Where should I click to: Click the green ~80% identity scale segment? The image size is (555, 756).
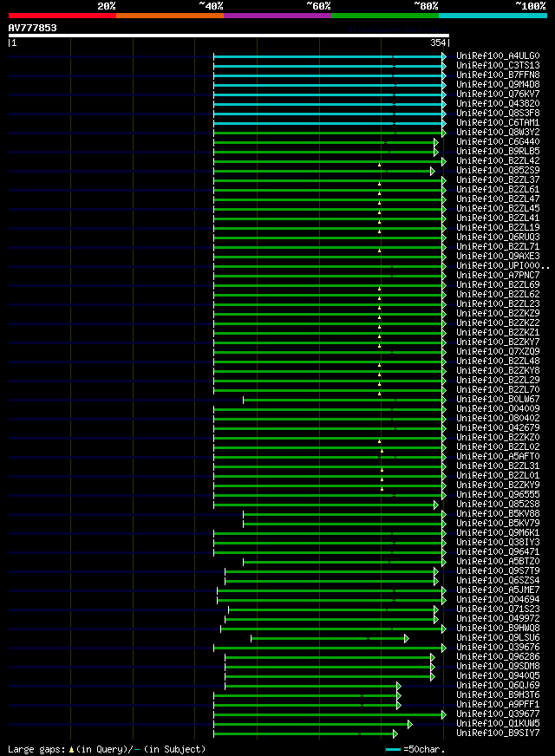tap(385, 16)
